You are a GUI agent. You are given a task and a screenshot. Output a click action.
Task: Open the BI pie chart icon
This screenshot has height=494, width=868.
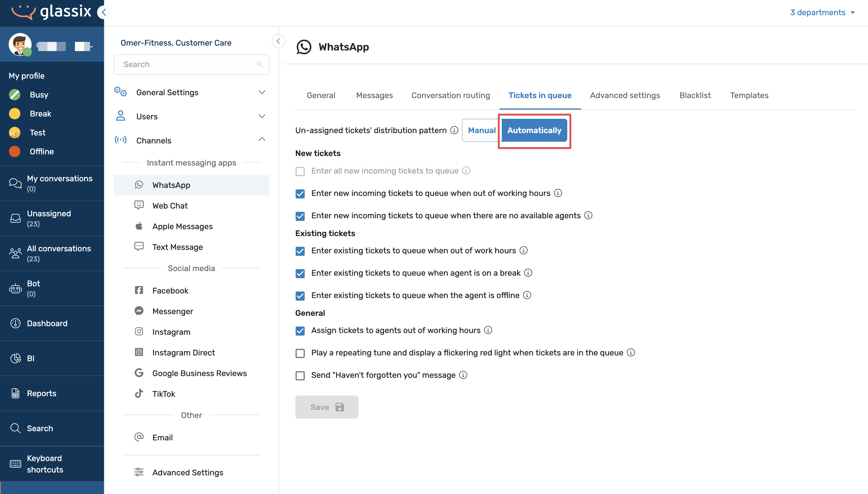pyautogui.click(x=15, y=358)
